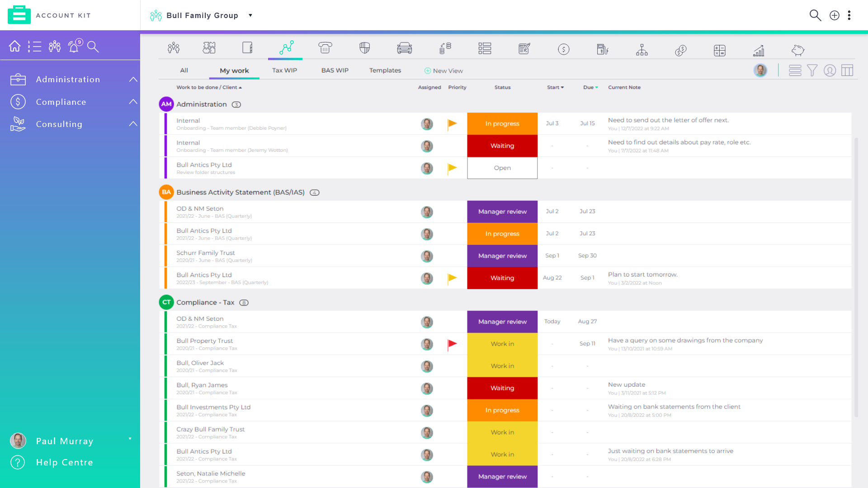Switch to the BAS WIP tab
Screen dimensions: 868x488
[x=335, y=70]
